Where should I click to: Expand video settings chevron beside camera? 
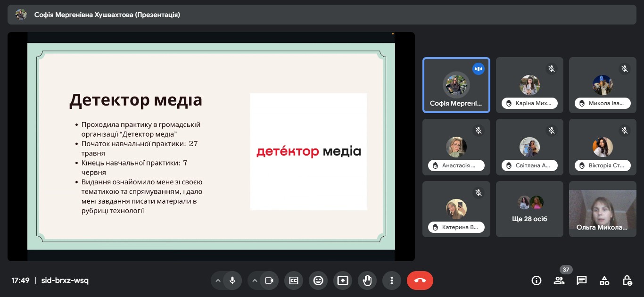(x=255, y=280)
